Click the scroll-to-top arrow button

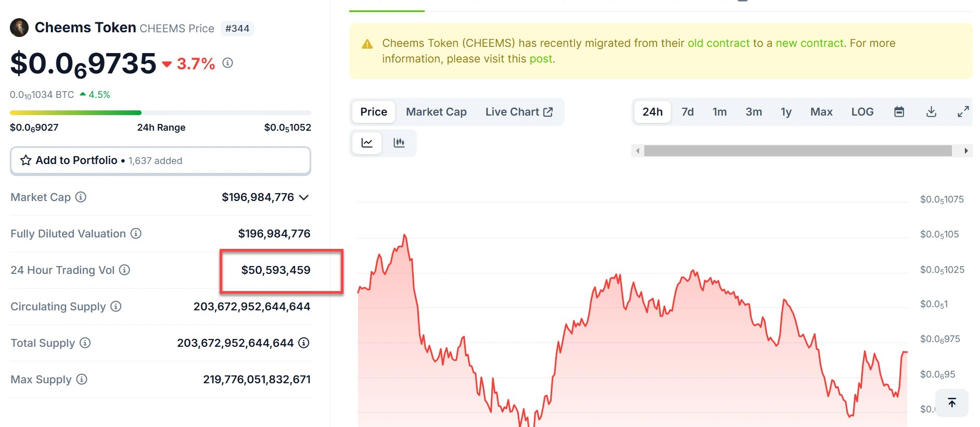pos(952,403)
